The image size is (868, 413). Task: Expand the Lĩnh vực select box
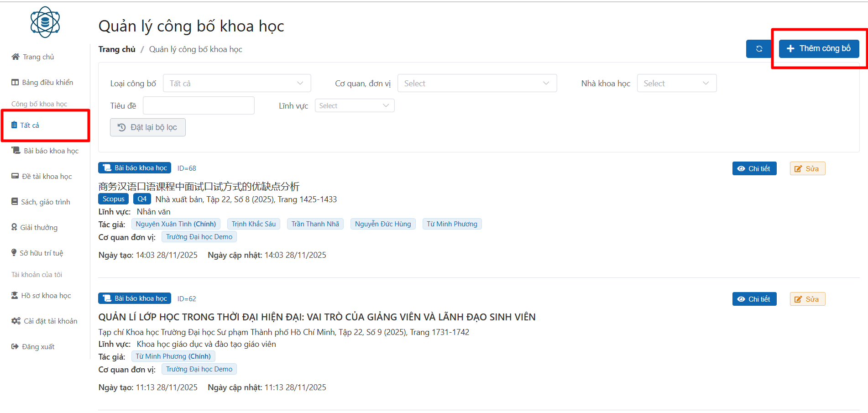click(x=354, y=105)
